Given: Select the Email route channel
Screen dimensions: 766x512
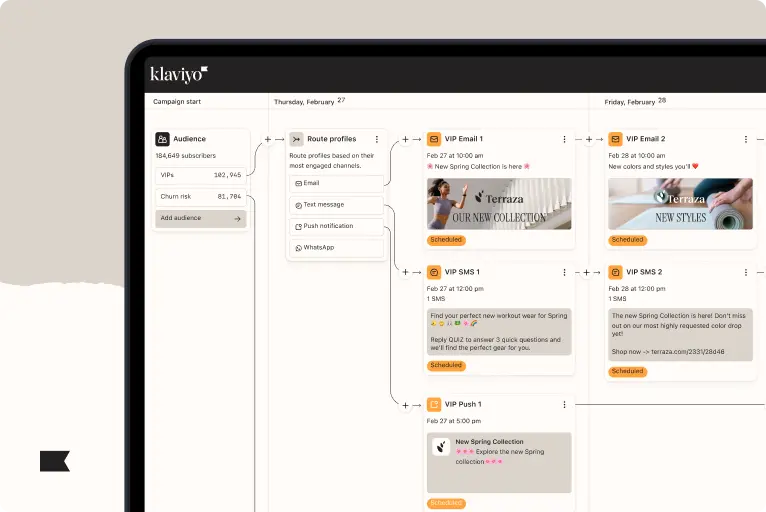Looking at the screenshot, I should (337, 184).
